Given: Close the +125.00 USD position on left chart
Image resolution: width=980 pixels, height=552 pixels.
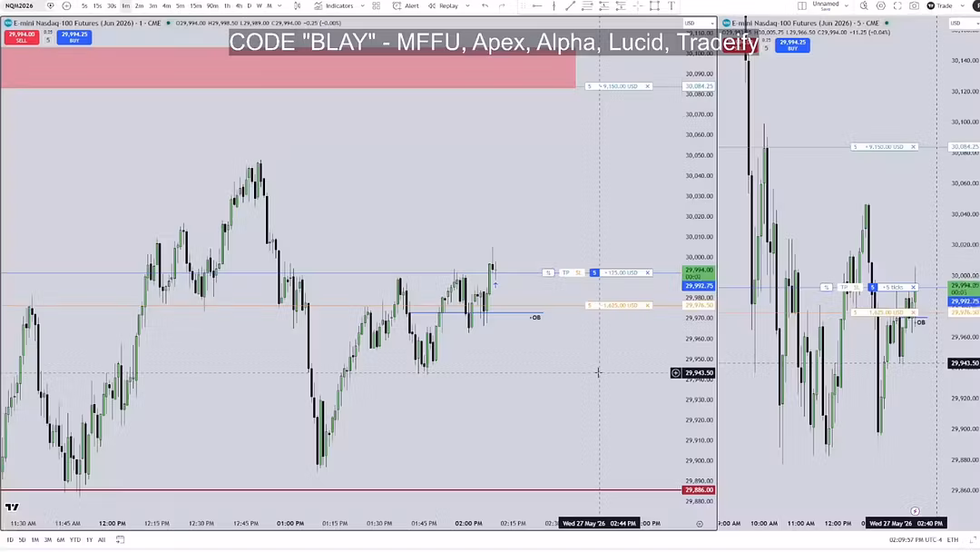Looking at the screenshot, I should pos(648,272).
